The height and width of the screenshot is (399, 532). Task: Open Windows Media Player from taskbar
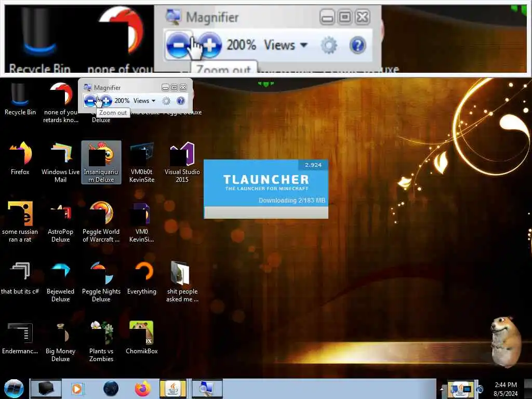(77, 389)
